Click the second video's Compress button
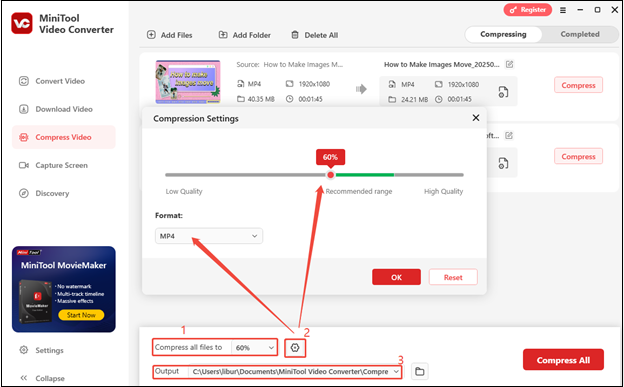624x387 pixels. pyautogui.click(x=578, y=156)
